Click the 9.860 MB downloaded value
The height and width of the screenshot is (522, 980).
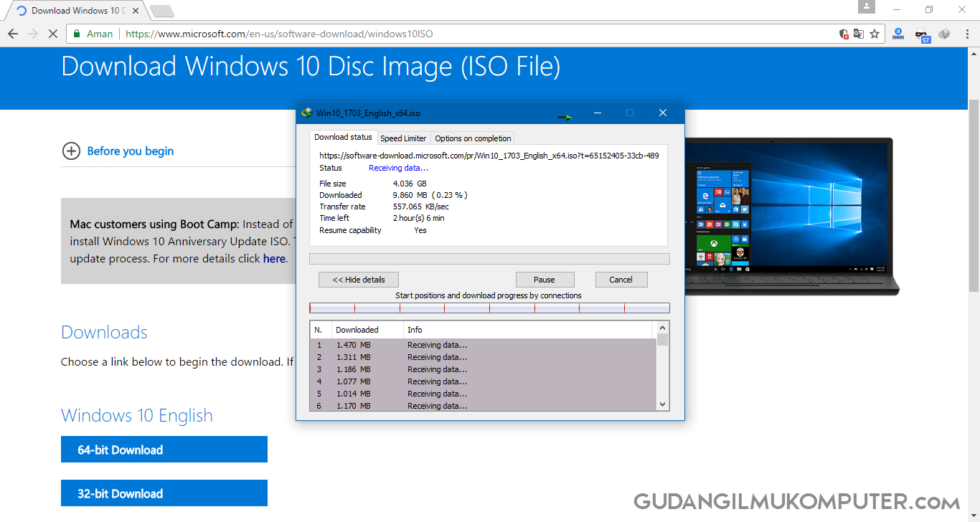pyautogui.click(x=430, y=195)
